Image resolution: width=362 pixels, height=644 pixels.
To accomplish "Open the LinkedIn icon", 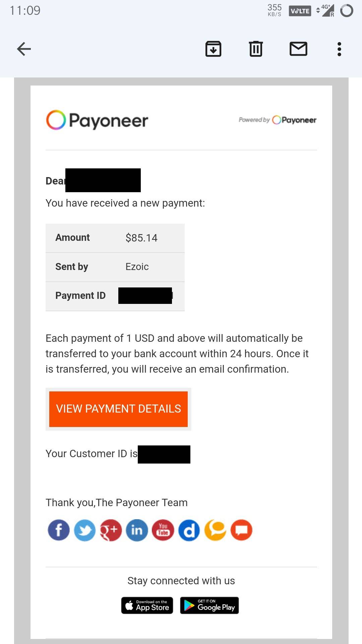I will click(x=137, y=530).
